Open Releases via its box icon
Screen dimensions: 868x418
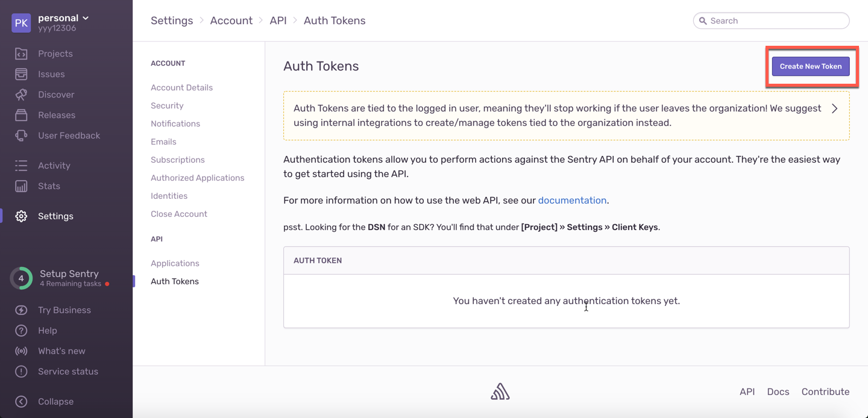(21, 115)
